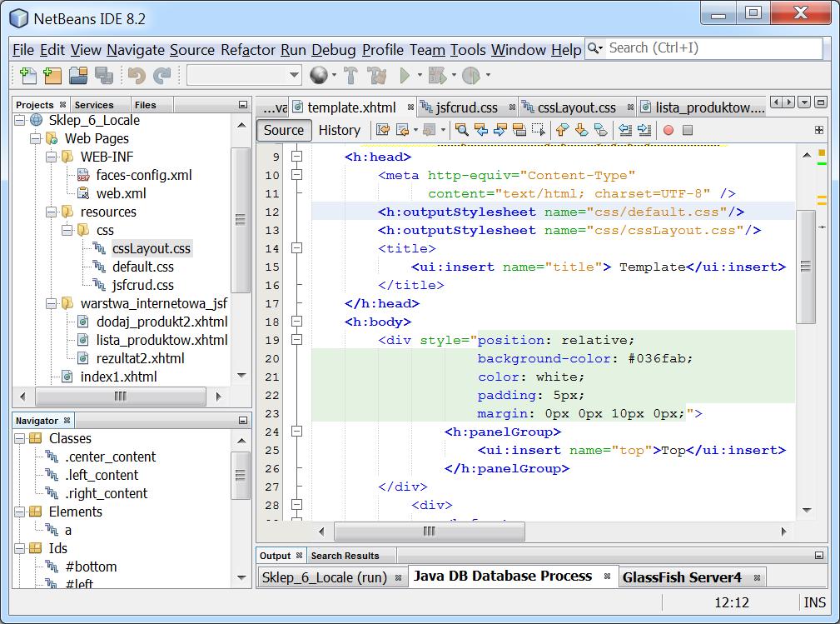Toggle the code fold on line 19
Image resolution: width=840 pixels, height=624 pixels.
pyautogui.click(x=296, y=340)
